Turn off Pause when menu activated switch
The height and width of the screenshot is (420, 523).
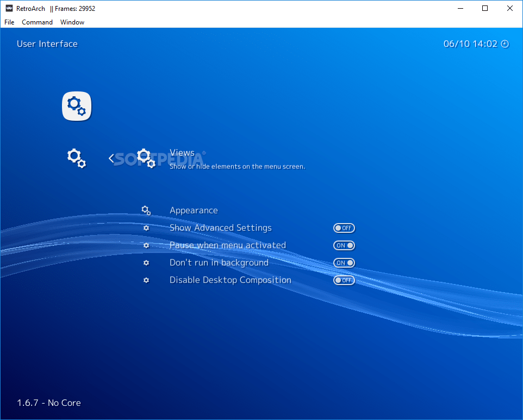[344, 245]
